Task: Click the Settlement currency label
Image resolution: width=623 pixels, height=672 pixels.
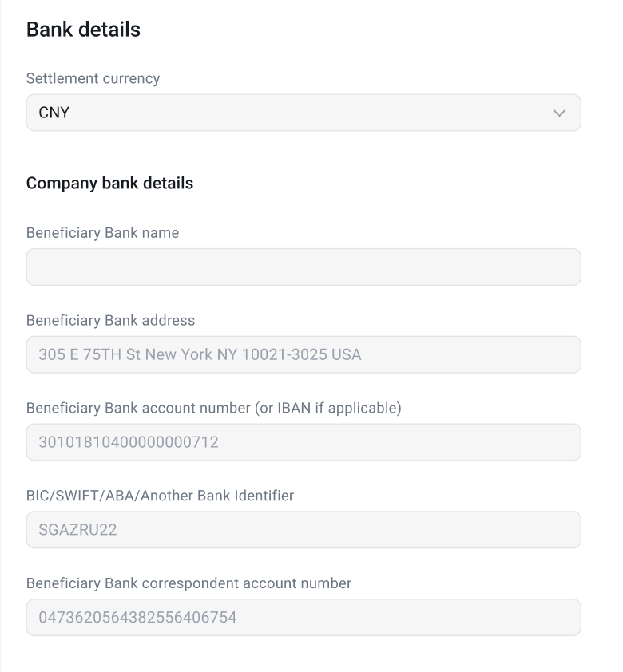Action: pos(93,78)
